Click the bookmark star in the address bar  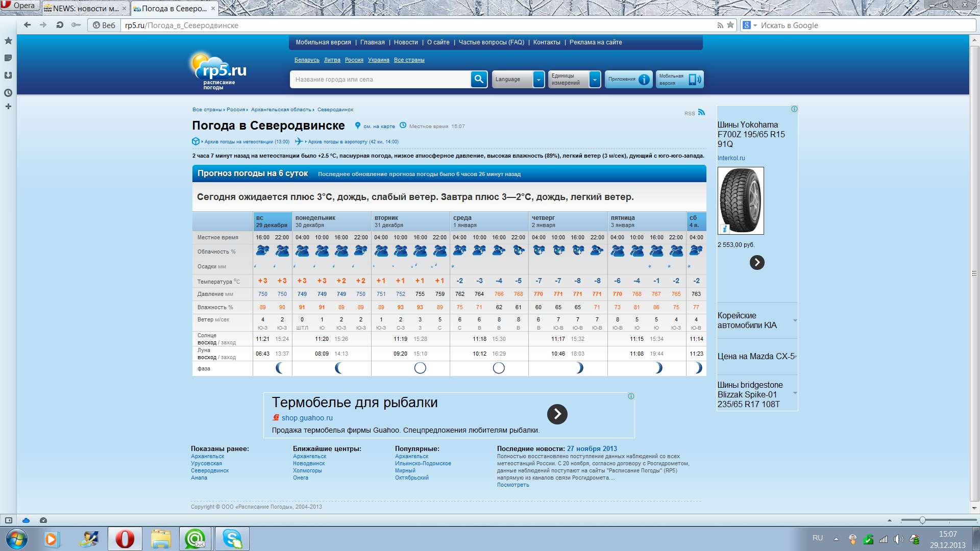coord(730,25)
